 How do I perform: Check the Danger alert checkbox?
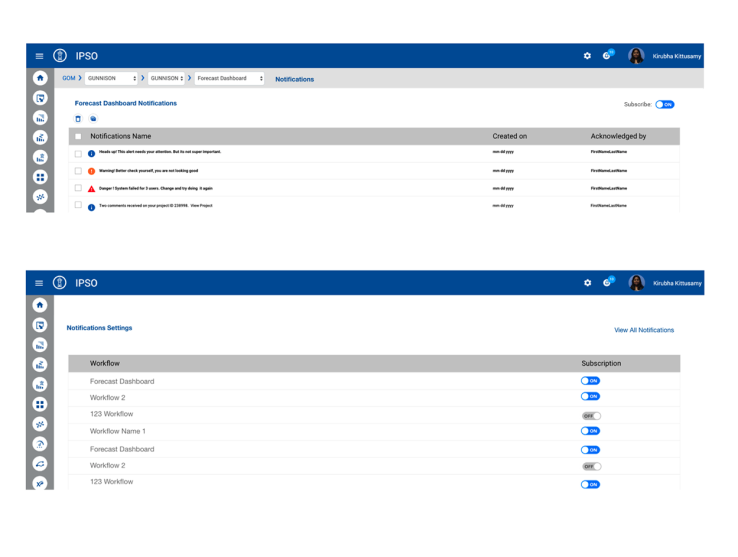coord(78,188)
